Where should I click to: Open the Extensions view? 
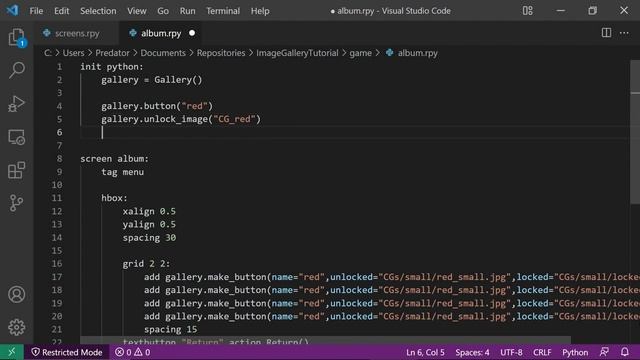[x=16, y=170]
